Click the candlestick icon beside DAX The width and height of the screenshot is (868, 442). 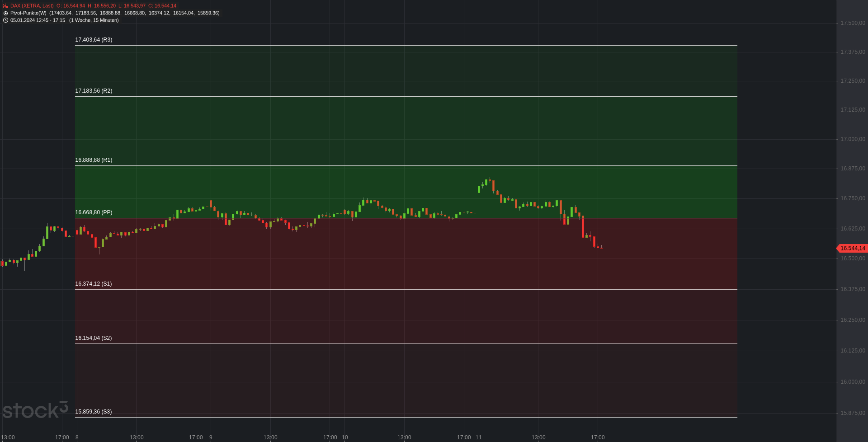[5, 6]
